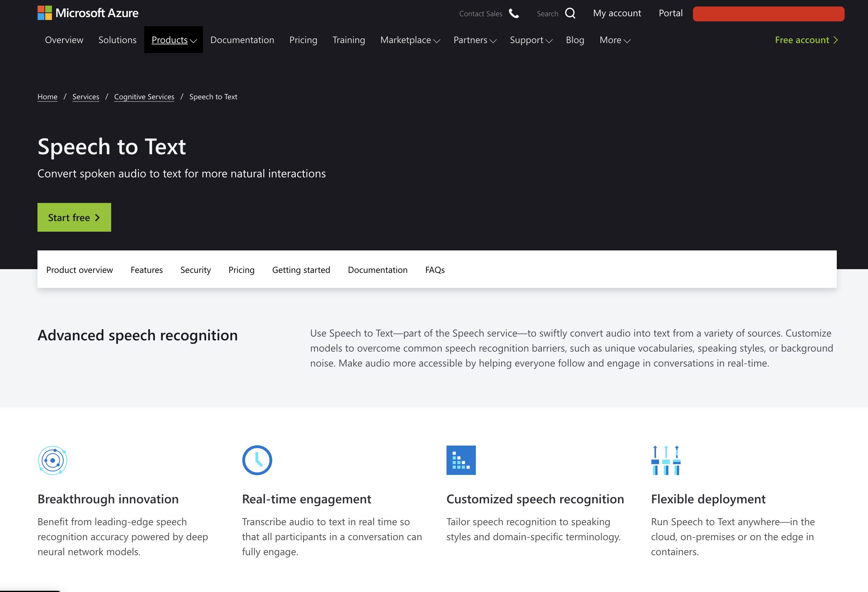Click the arrow inside Start free button
This screenshot has height=592, width=868.
pyautogui.click(x=97, y=217)
